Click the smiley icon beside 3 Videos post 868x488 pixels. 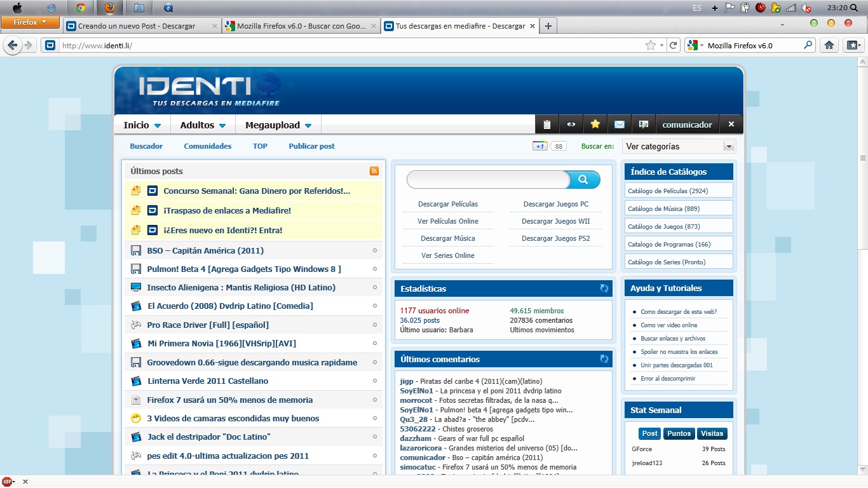(x=136, y=418)
